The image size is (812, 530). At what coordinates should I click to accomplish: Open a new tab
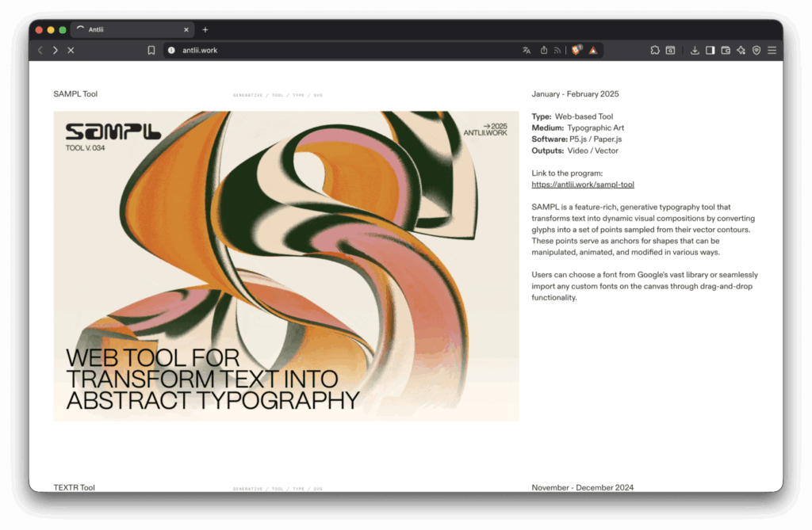click(x=205, y=29)
